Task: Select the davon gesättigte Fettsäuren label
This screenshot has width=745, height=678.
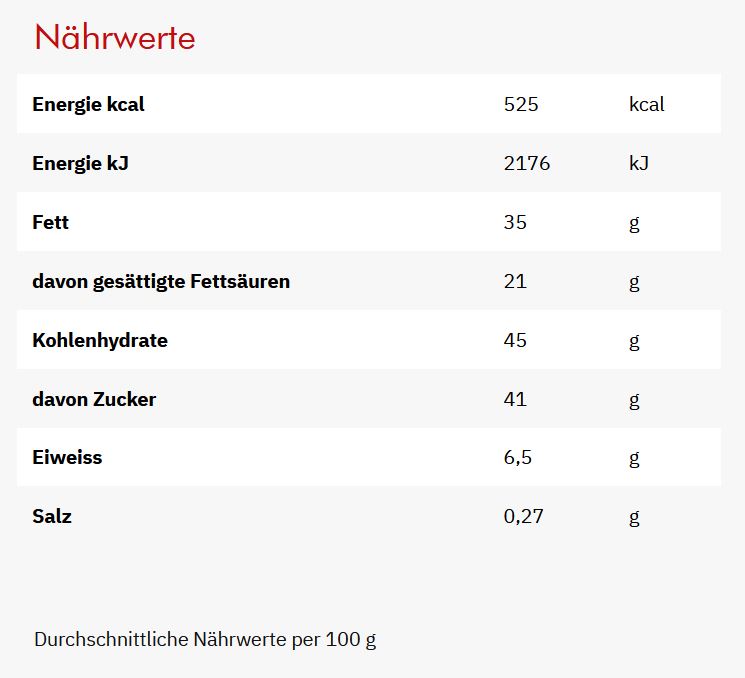Action: [x=161, y=281]
